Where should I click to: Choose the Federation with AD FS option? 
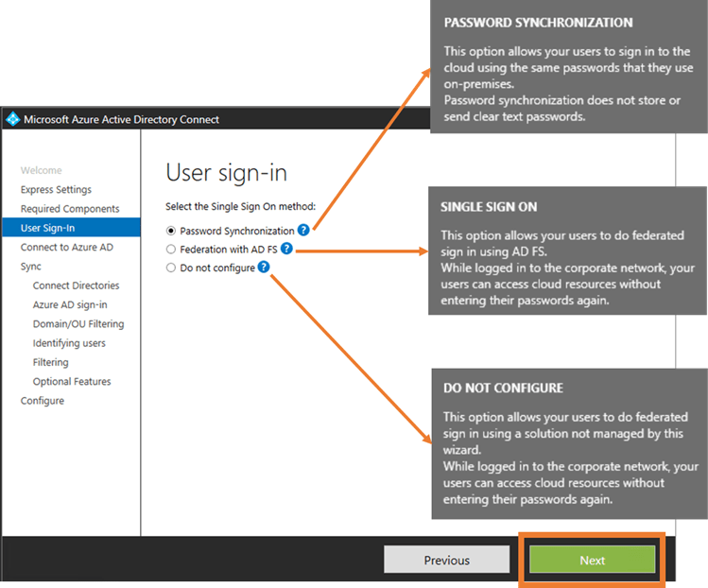pos(171,250)
